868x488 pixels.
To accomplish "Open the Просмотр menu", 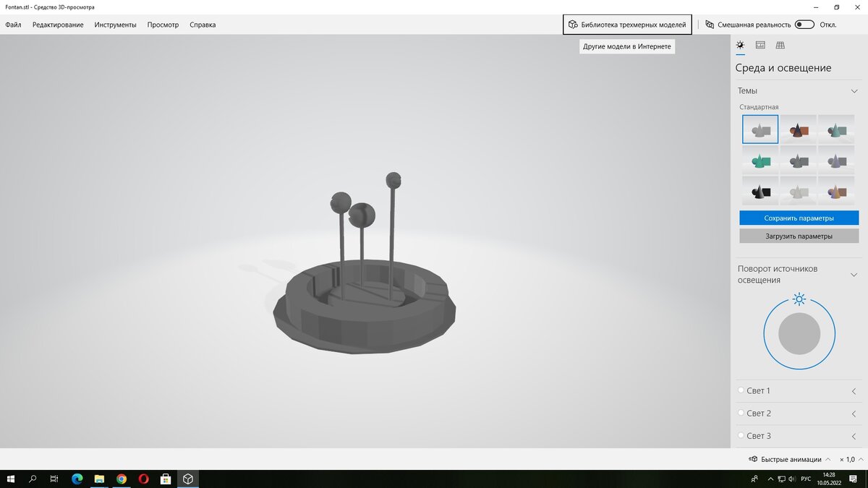I will pyautogui.click(x=163, y=25).
